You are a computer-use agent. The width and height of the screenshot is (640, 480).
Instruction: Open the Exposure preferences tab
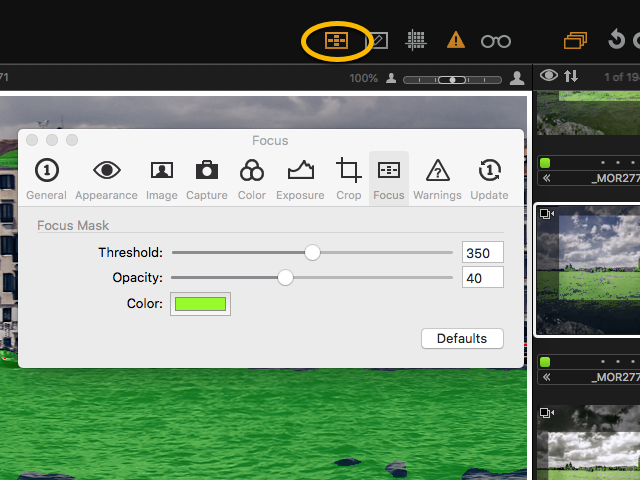click(300, 179)
